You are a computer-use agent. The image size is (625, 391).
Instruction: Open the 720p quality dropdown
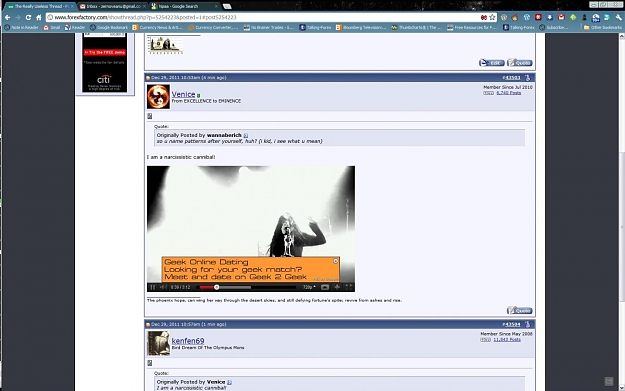(309, 287)
